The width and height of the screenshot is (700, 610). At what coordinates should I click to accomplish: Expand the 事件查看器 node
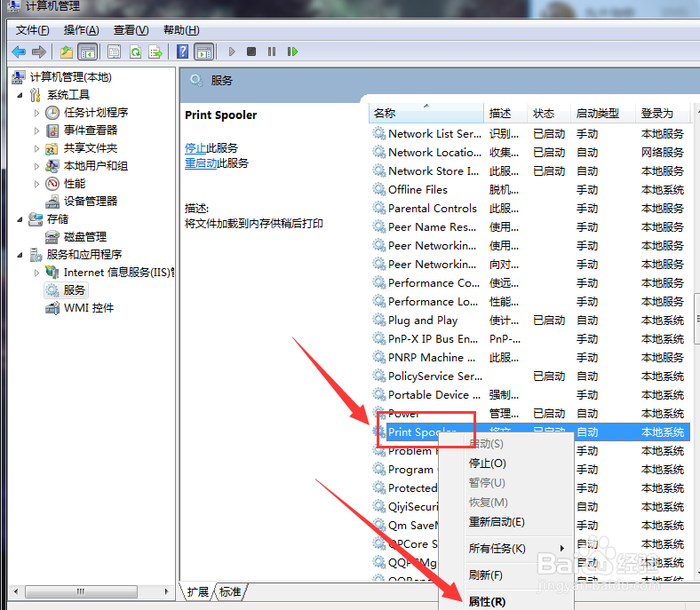click(36, 131)
